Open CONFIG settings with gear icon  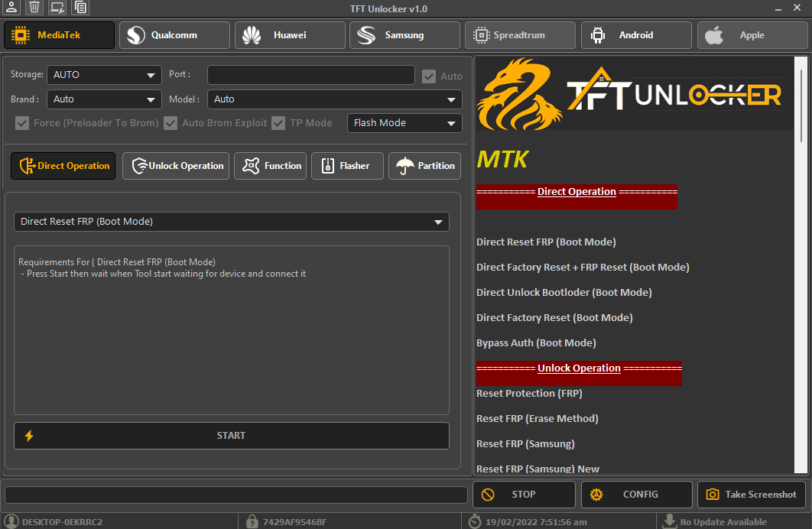pyautogui.click(x=636, y=495)
